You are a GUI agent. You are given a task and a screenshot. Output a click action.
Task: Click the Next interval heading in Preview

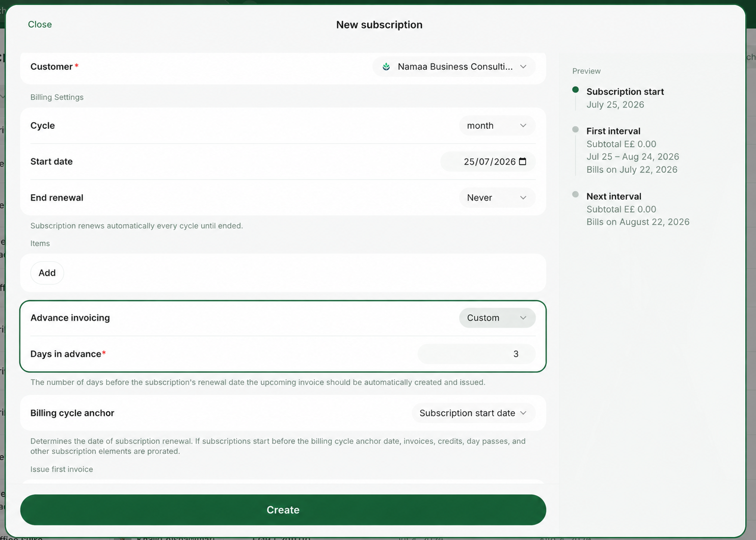click(614, 196)
